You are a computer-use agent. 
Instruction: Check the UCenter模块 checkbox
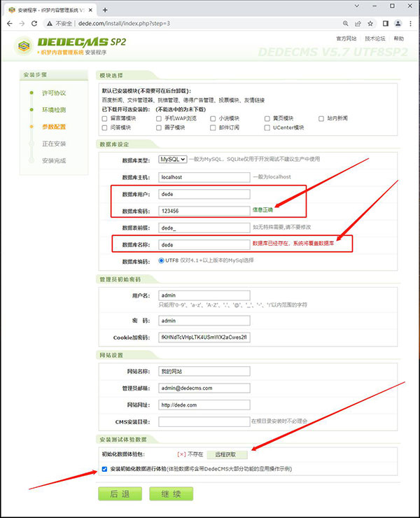coord(267,128)
